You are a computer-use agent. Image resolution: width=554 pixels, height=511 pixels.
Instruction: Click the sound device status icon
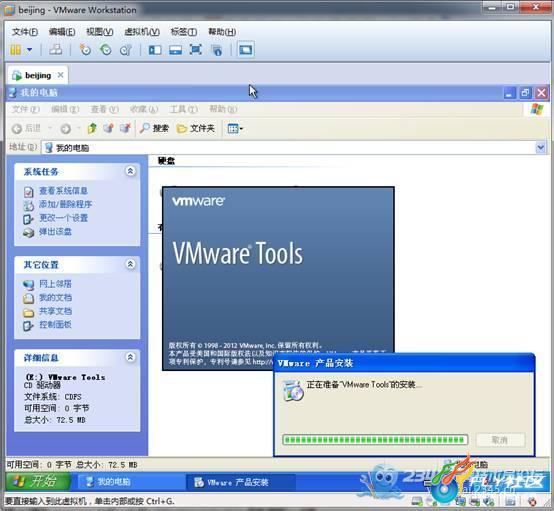click(489, 501)
